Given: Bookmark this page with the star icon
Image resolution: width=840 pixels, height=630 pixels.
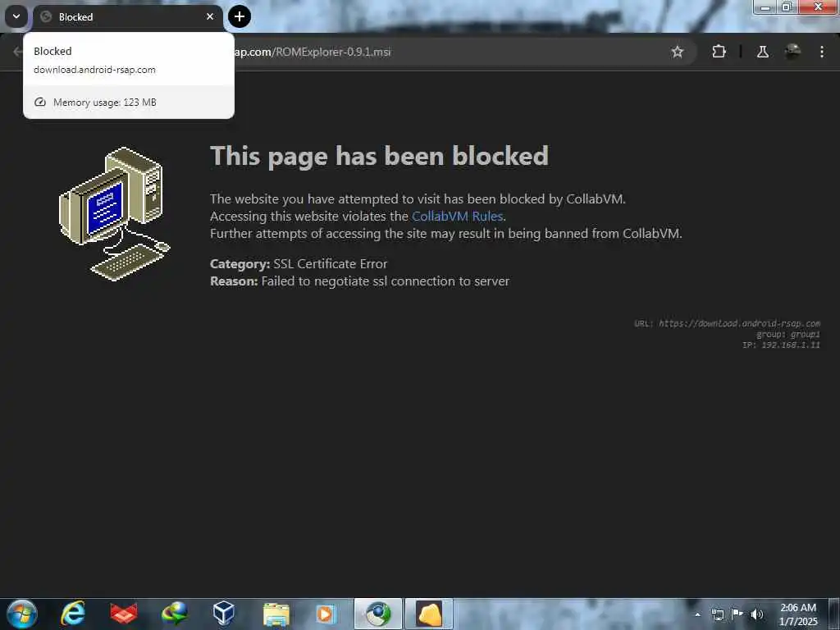Looking at the screenshot, I should point(677,52).
